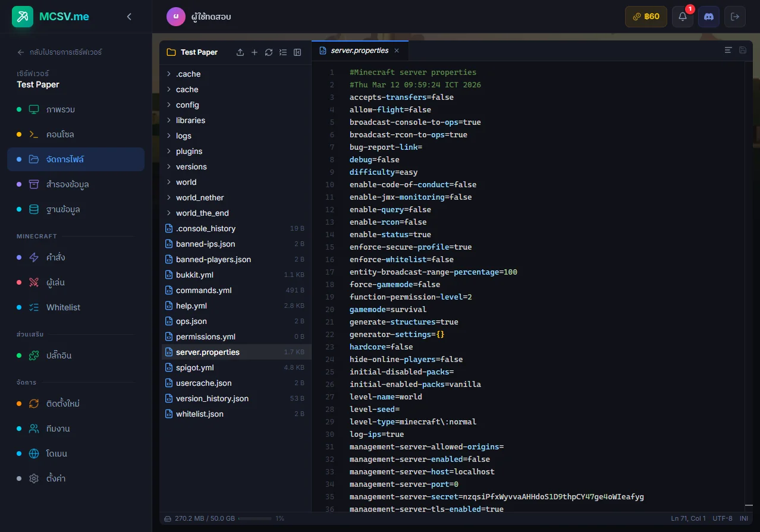
Task: Expand the plugins folder
Action: click(x=189, y=151)
